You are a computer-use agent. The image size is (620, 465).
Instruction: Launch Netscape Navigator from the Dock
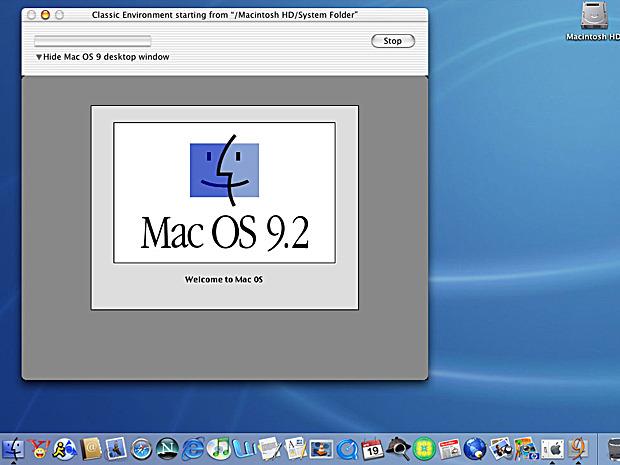coord(167,449)
